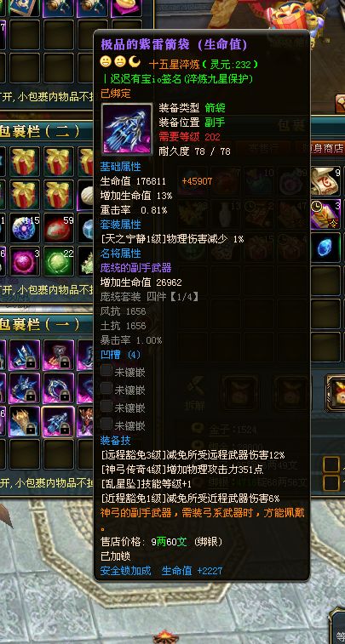The image size is (345, 644).
Task: Choose the pink orb with count 3
Action: 25,261
